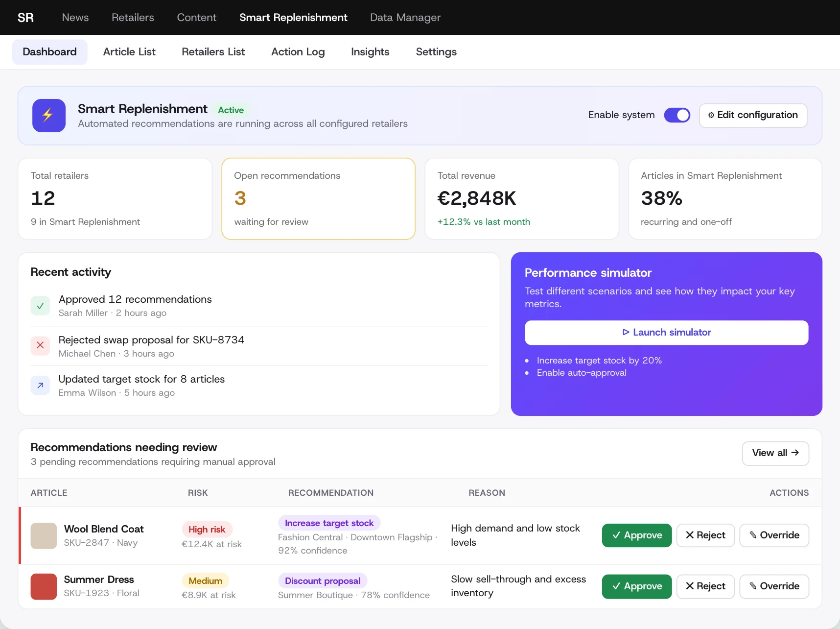The image size is (840, 629).
Task: Click the red X icon for rejected swap proposal
Action: (40, 345)
